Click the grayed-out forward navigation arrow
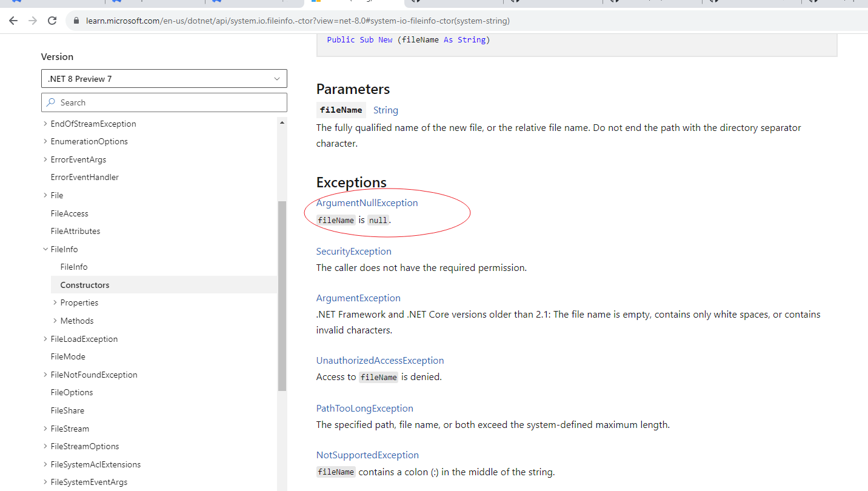868x491 pixels. [x=32, y=20]
